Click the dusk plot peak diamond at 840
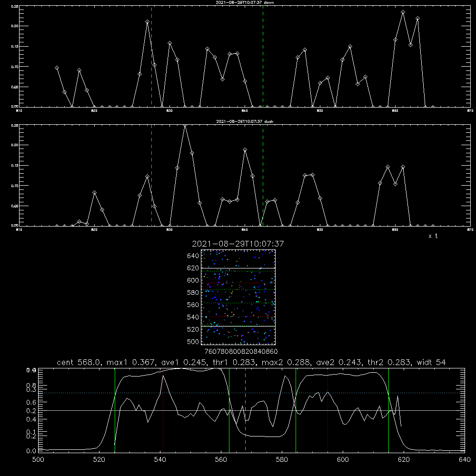 click(245, 149)
